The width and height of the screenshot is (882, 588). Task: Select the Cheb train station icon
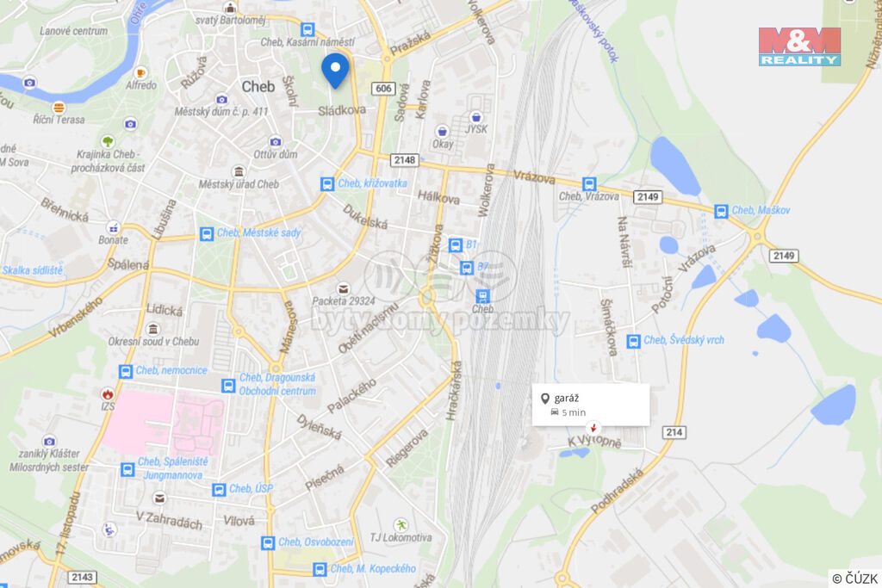(482, 295)
